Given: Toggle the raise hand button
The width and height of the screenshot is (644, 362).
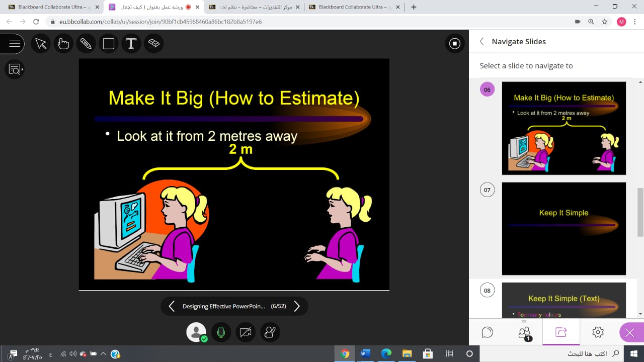Looking at the screenshot, I should (270, 332).
